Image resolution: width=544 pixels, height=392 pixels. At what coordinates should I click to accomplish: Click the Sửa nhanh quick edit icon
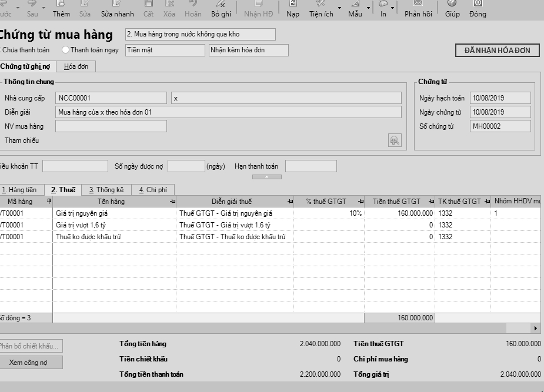[117, 5]
